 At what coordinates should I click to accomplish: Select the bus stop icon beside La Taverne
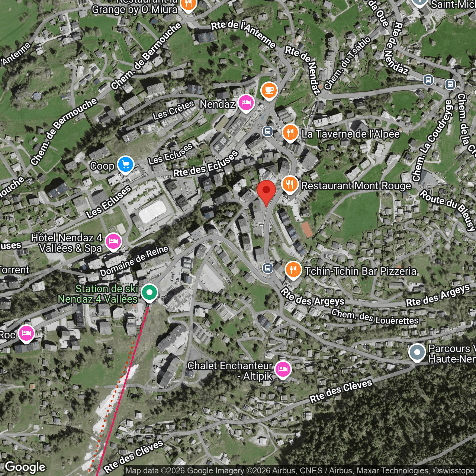click(x=268, y=131)
